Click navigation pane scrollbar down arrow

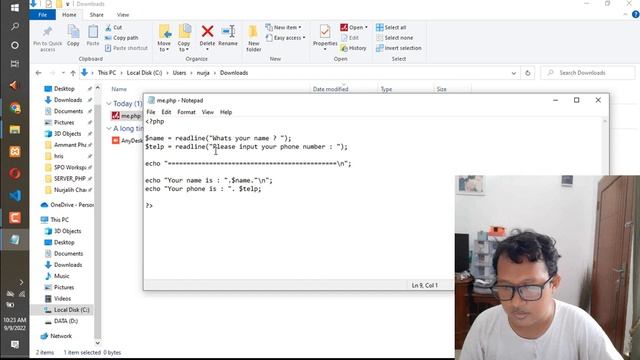98,343
